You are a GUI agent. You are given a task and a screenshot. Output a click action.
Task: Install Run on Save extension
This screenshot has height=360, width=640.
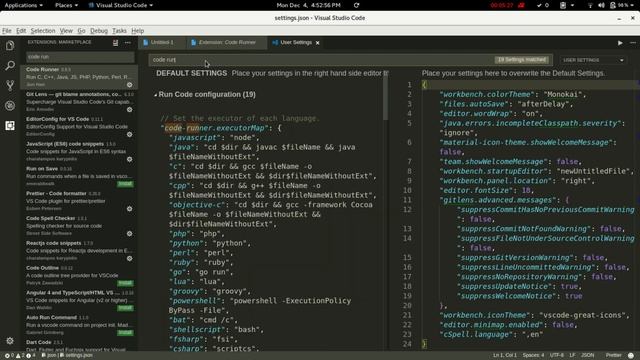pos(125,184)
